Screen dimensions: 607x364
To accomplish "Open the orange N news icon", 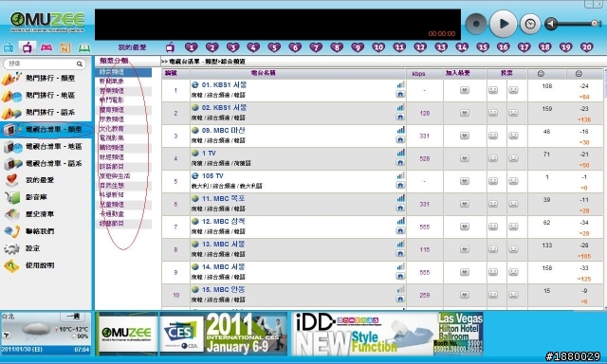I will (65, 48).
